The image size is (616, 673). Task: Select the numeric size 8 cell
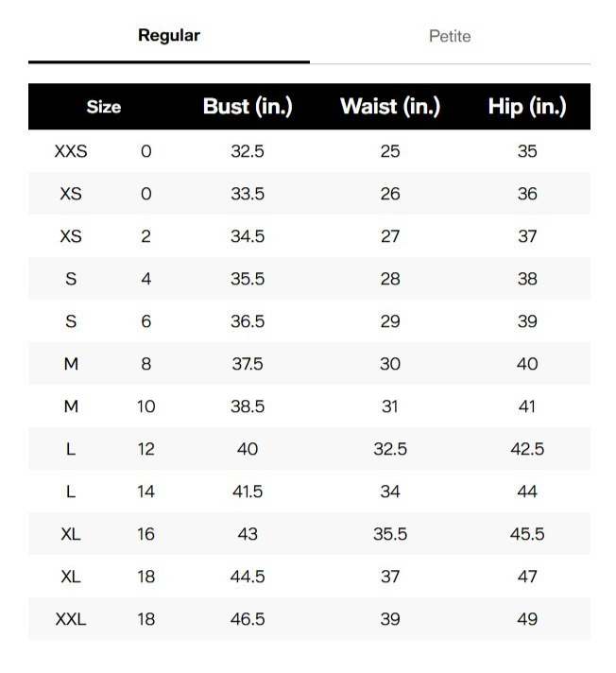(x=145, y=364)
